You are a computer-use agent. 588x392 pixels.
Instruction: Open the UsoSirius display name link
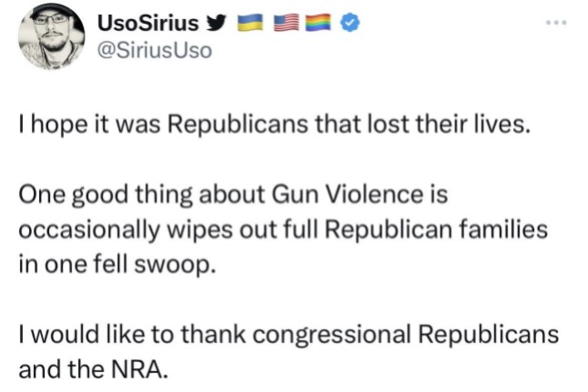148,23
